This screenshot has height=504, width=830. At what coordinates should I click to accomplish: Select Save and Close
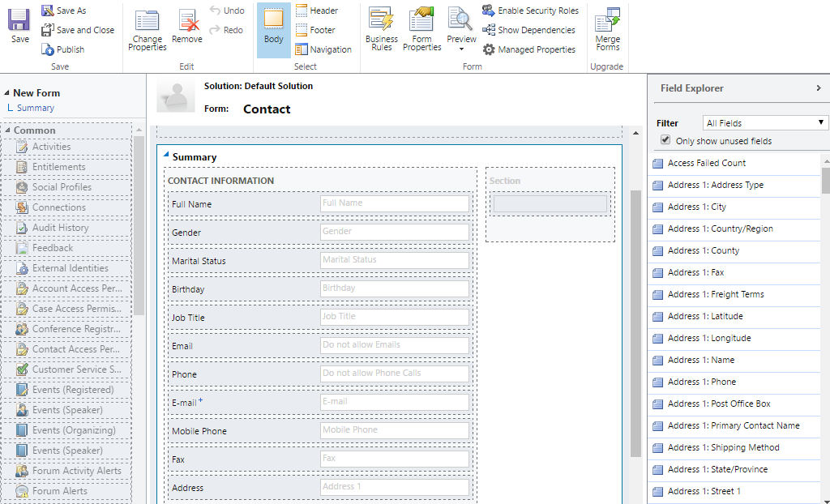[78, 30]
